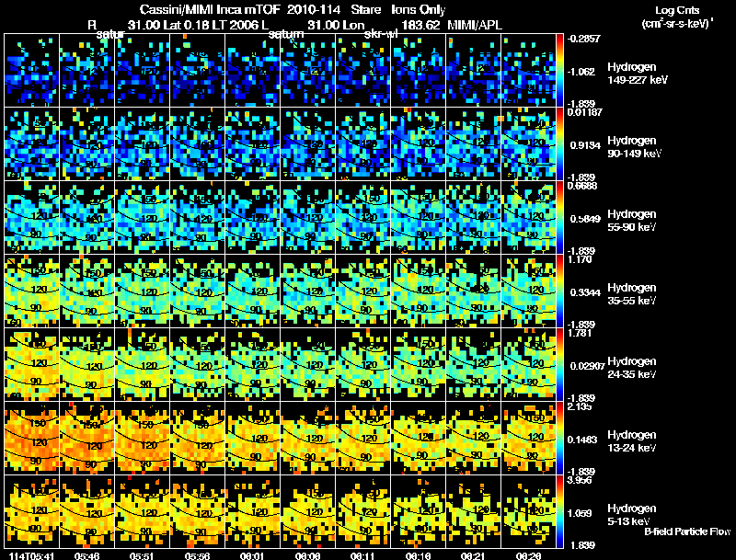Select the colorbar value 3.956
The image size is (736, 560).
coord(580,480)
